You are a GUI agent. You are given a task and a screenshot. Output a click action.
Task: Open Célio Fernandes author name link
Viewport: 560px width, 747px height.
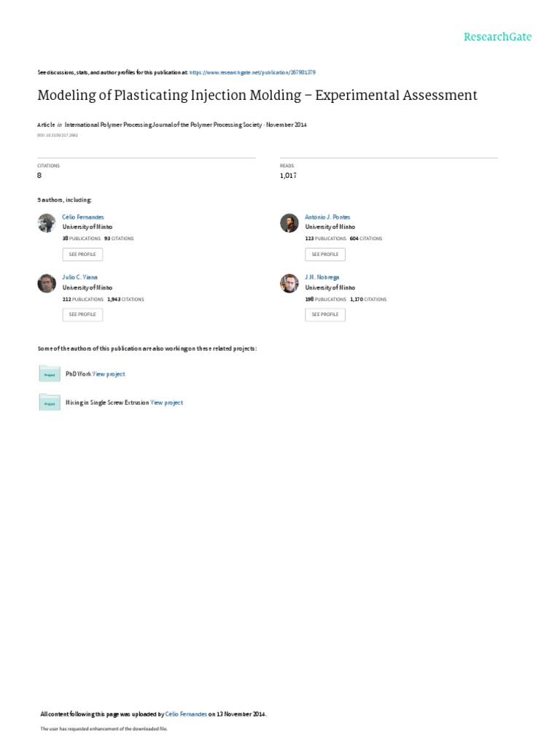coord(83,217)
